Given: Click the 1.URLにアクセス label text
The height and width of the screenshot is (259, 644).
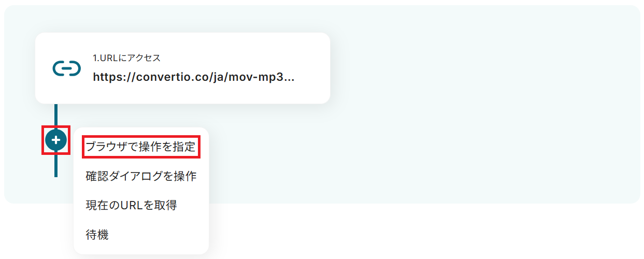Looking at the screenshot, I should point(126,58).
